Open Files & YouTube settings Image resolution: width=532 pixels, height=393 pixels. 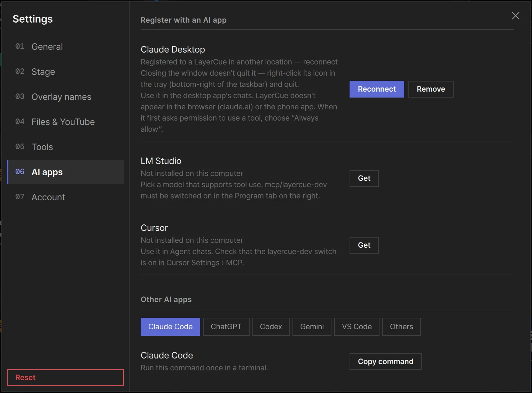click(65, 122)
